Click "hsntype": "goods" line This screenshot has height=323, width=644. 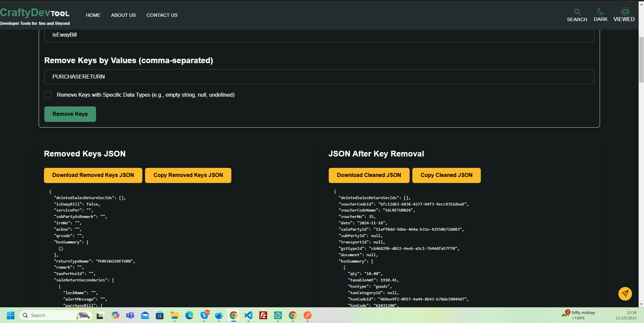(x=370, y=286)
